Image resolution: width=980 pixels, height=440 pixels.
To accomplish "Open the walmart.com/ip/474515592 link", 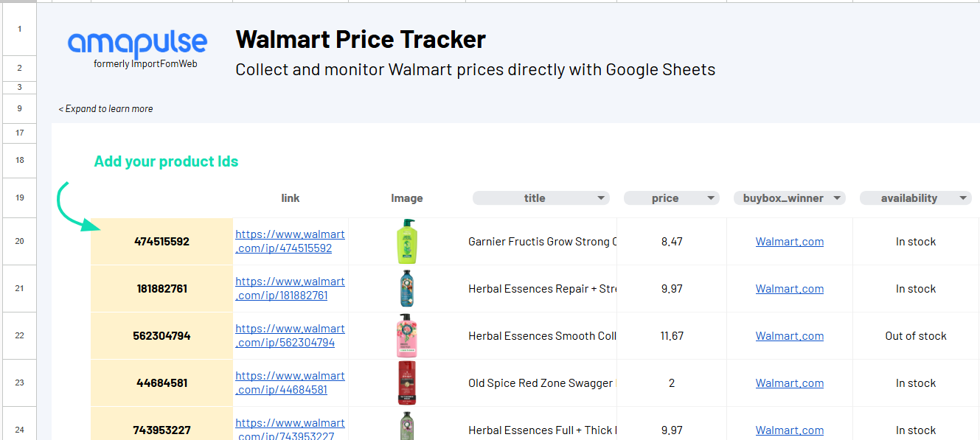I will coord(290,242).
